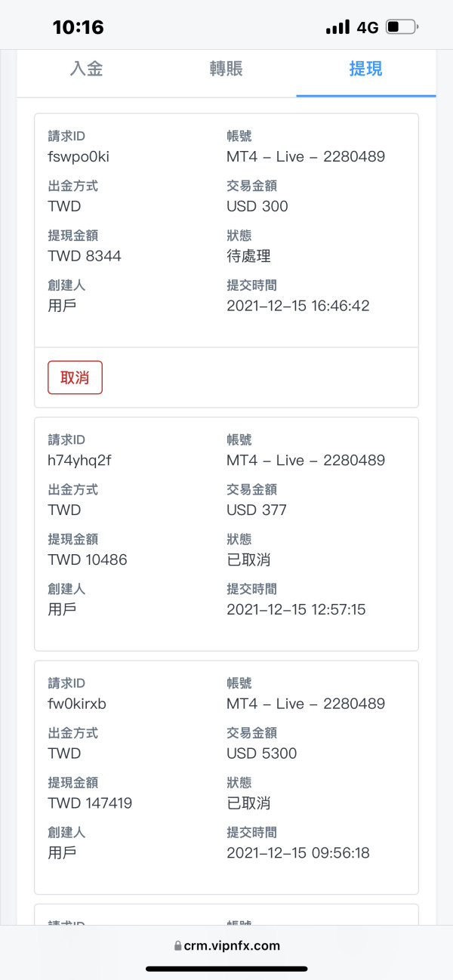
Task: Tap the USD 5300 transaction amount
Action: (261, 753)
